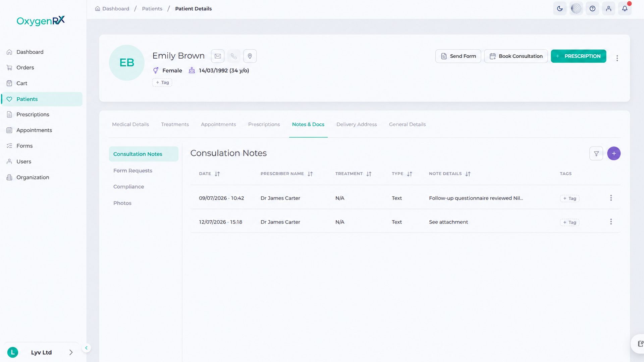This screenshot has width=644, height=362.
Task: Click Emily Brown's phone icon
Action: coord(234,56)
